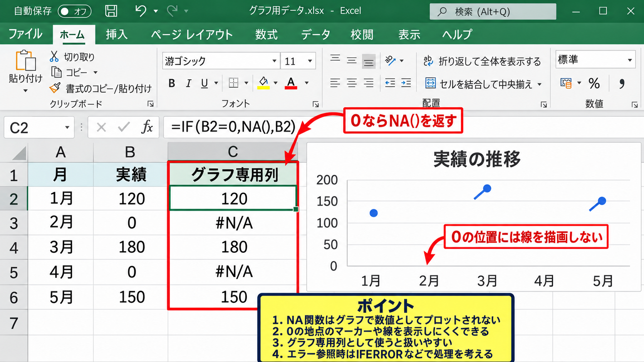Screen dimensions: 644x362
Task: Switch to the データ tab
Action: pyautogui.click(x=315, y=35)
